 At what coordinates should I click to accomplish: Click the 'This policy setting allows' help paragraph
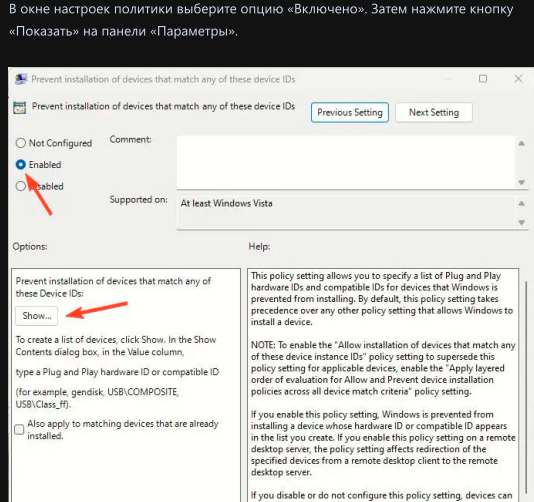click(382, 299)
